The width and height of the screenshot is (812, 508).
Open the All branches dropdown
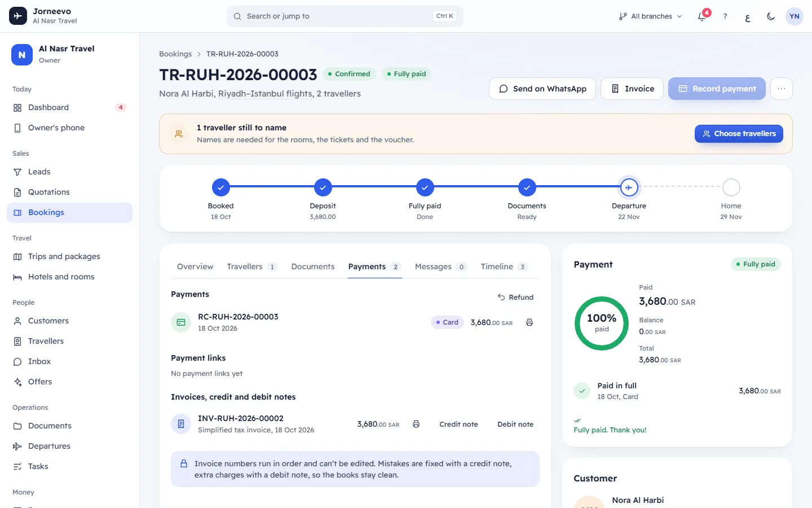click(x=650, y=16)
